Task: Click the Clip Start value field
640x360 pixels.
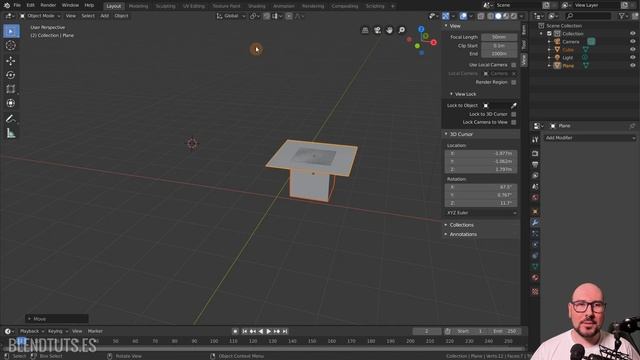Action: point(499,46)
